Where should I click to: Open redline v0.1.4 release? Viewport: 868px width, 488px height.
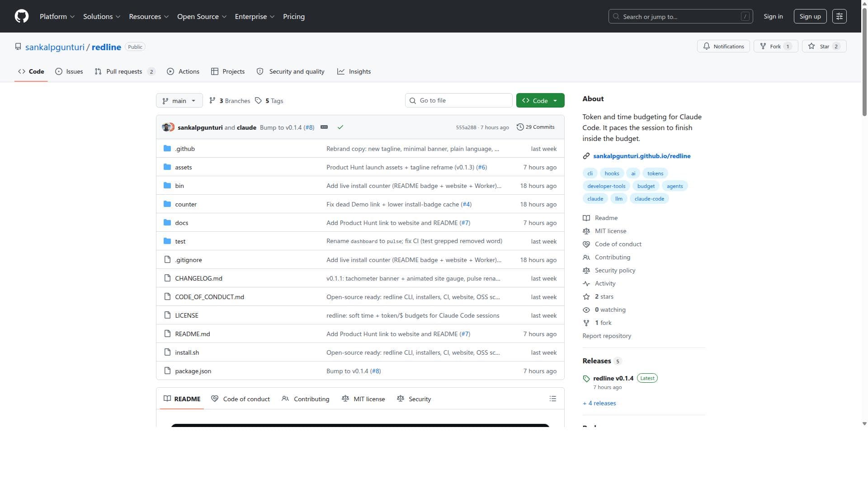point(613,378)
